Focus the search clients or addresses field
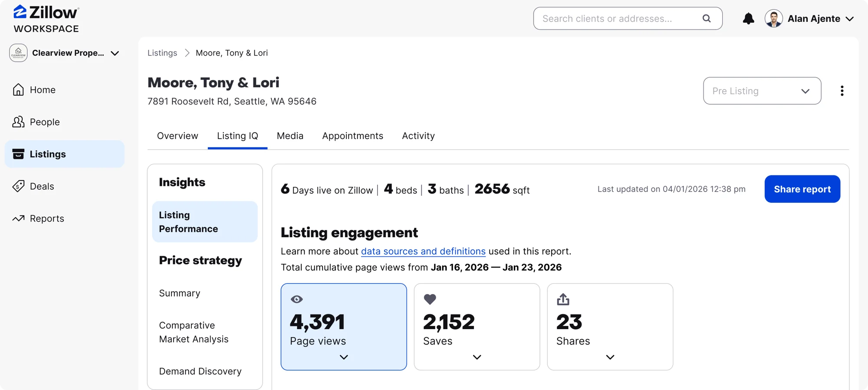 point(628,18)
